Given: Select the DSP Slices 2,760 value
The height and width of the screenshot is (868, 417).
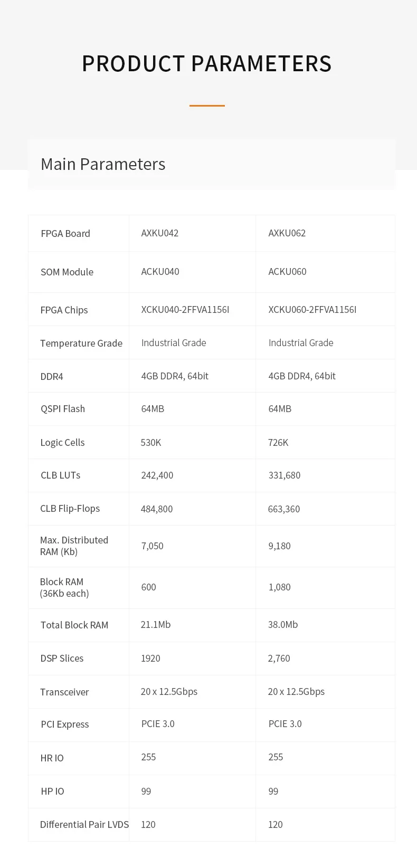Looking at the screenshot, I should 279,659.
